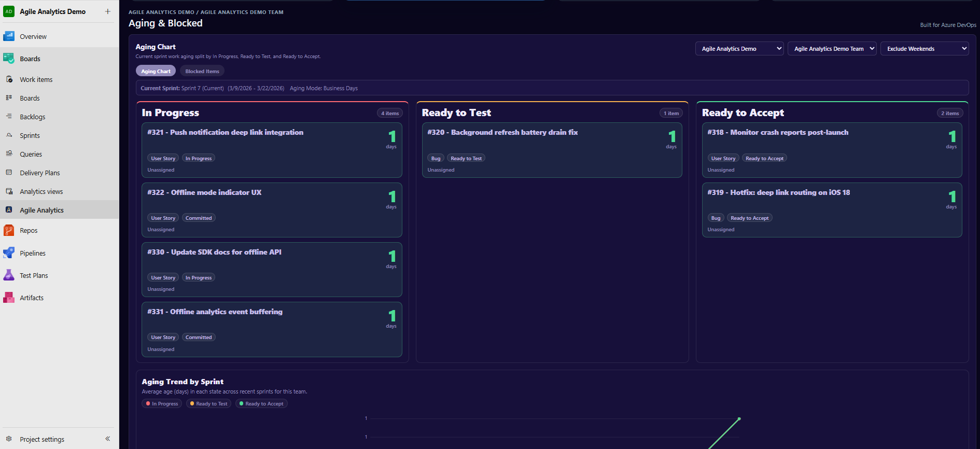This screenshot has width=980, height=449.
Task: Click the Sprint 7 (Current) text
Action: 203,88
